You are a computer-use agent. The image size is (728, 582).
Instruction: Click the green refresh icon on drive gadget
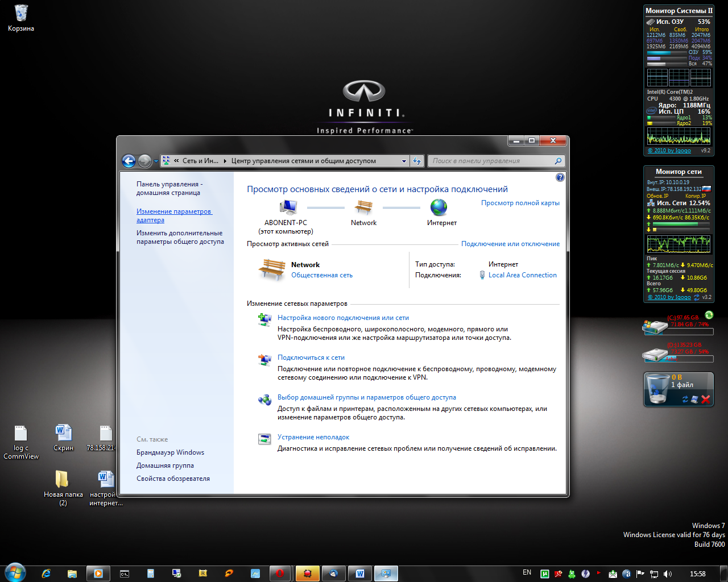(709, 315)
